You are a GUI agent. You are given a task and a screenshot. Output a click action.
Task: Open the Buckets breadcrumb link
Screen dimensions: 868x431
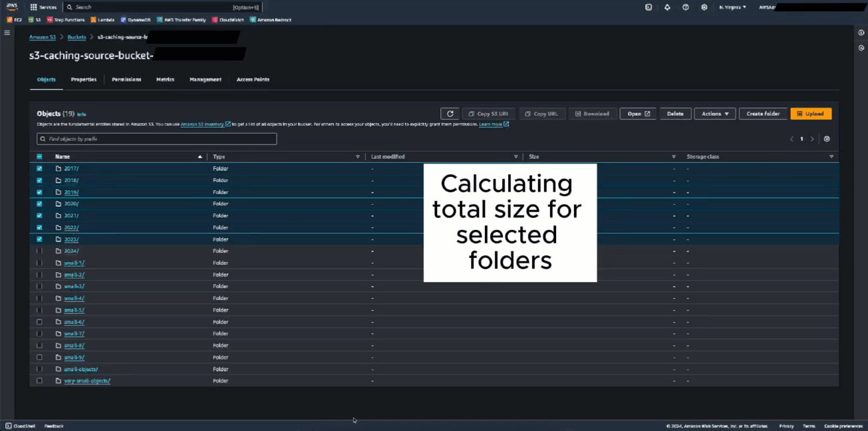pyautogui.click(x=76, y=37)
